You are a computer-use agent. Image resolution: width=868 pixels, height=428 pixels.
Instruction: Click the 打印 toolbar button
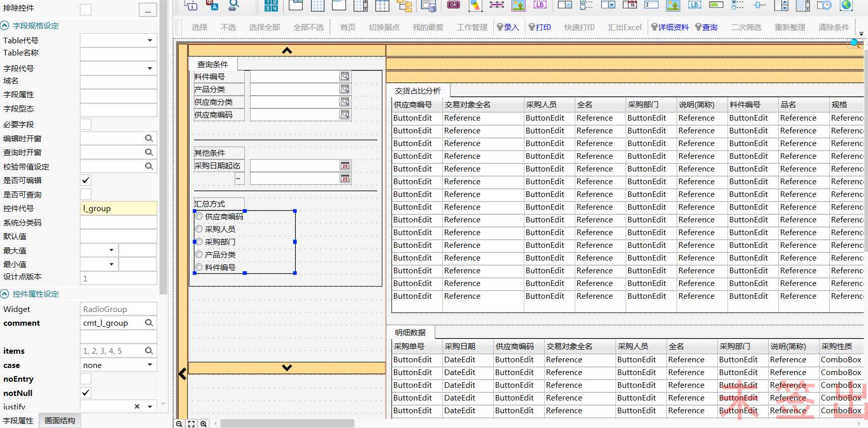tap(540, 27)
